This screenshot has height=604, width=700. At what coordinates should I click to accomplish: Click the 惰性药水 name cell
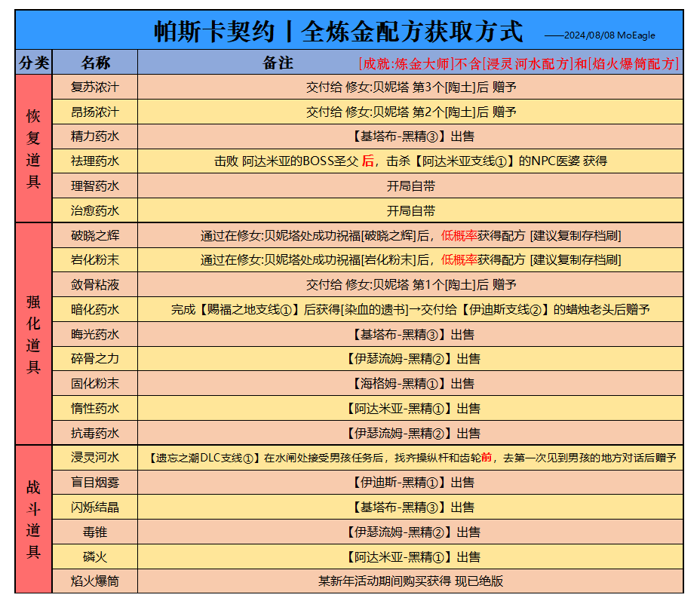click(x=95, y=408)
